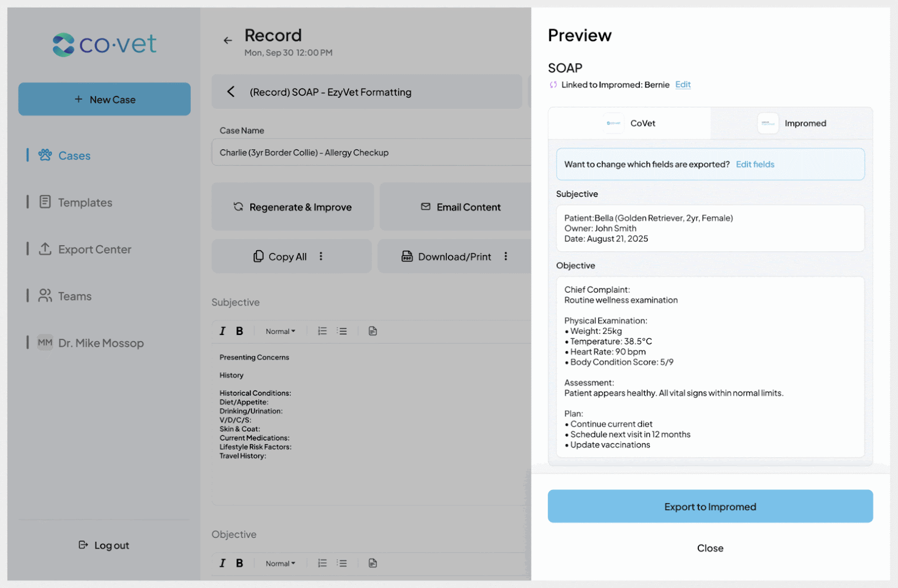Click Regenerate & Improve

click(x=292, y=207)
